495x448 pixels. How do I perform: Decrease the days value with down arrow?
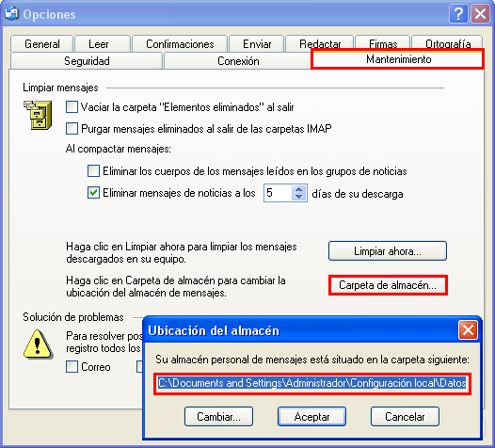point(298,197)
